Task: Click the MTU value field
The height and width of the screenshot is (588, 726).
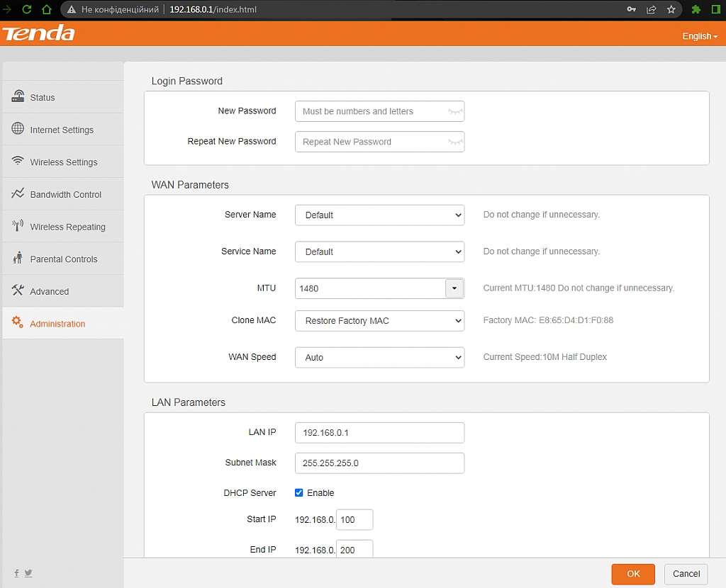Action: click(370, 288)
